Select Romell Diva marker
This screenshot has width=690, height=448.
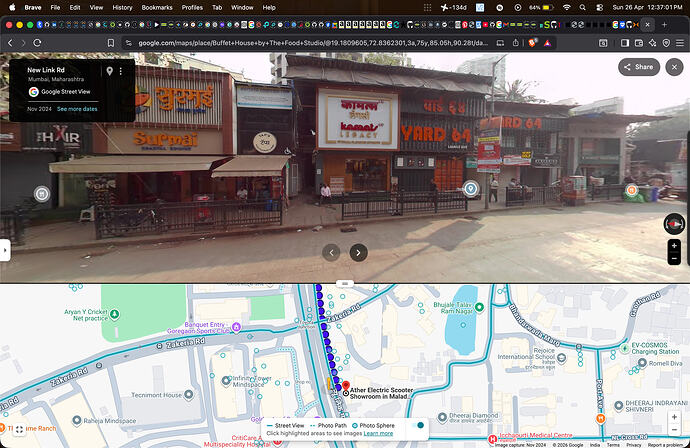(x=642, y=363)
